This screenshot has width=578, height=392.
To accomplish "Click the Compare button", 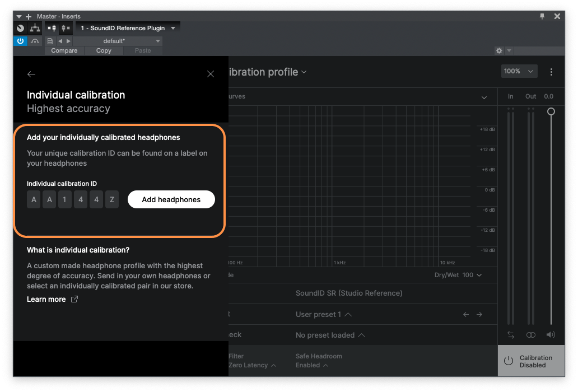I will coord(64,50).
